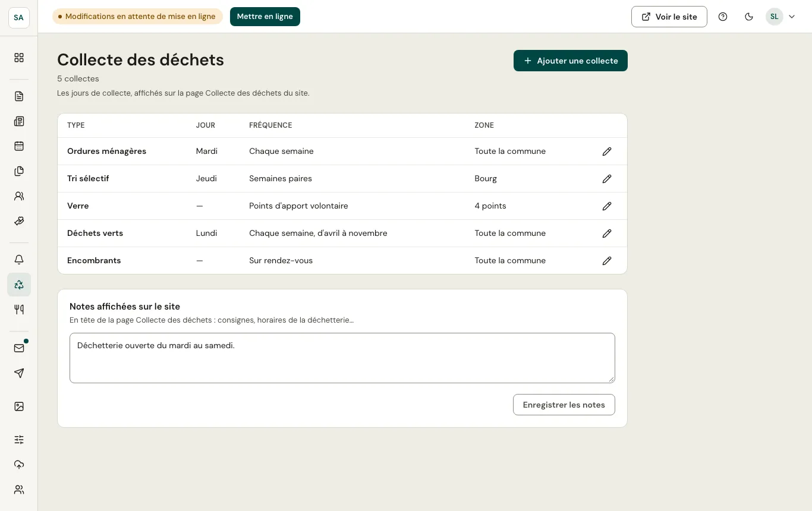Click the Mardi day cell
This screenshot has width=812, height=511.
pos(207,151)
